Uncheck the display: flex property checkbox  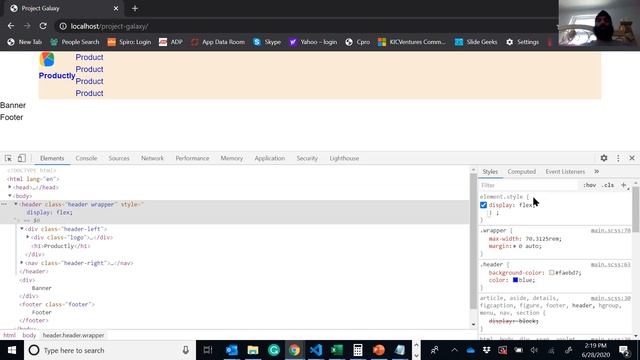[x=483, y=205]
